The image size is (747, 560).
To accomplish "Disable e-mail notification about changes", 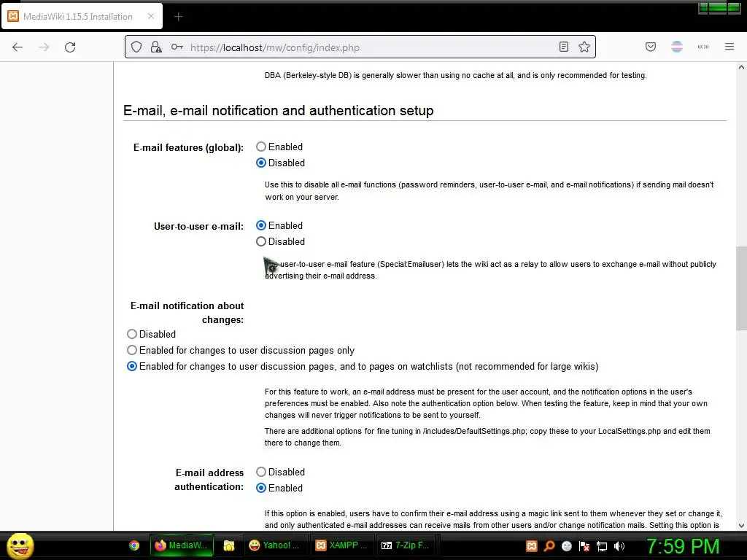I will (x=132, y=334).
